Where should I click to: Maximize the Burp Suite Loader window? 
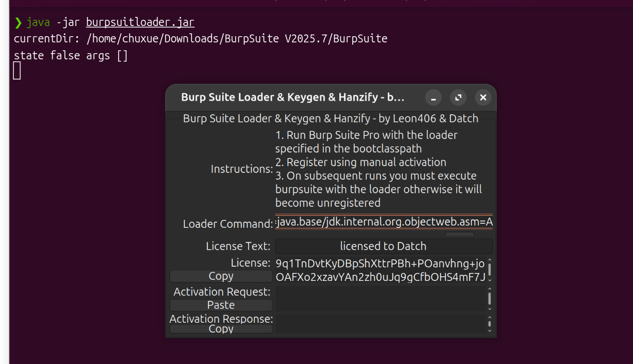coord(458,98)
